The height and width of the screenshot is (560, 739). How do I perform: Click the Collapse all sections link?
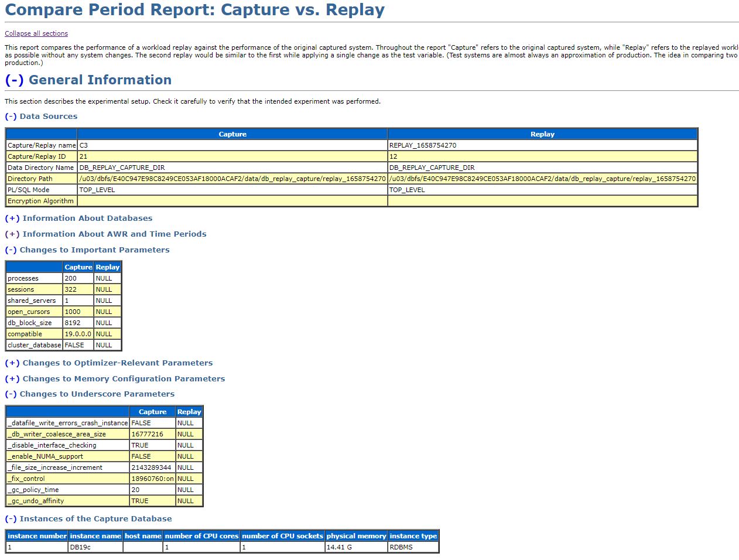coord(36,33)
